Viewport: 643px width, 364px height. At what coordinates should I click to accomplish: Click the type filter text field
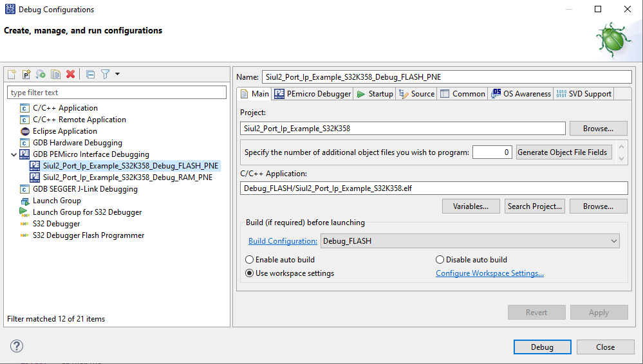click(x=116, y=93)
